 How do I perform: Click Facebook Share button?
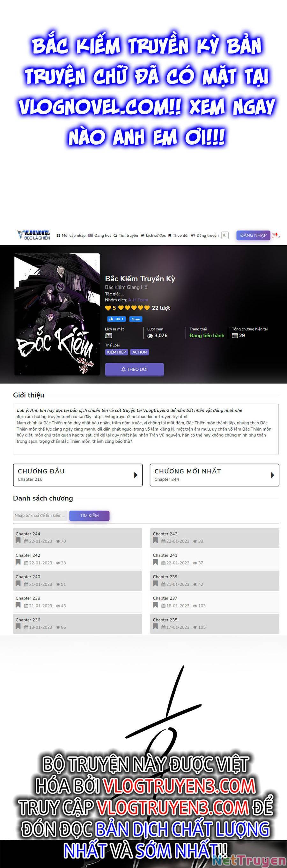pyautogui.click(x=135, y=319)
